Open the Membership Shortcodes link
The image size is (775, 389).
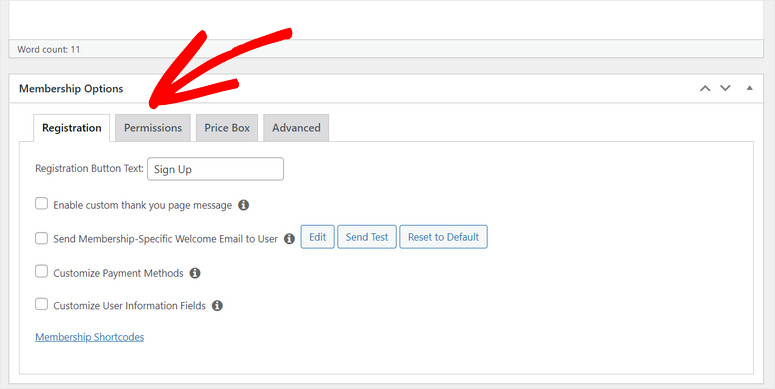point(89,337)
